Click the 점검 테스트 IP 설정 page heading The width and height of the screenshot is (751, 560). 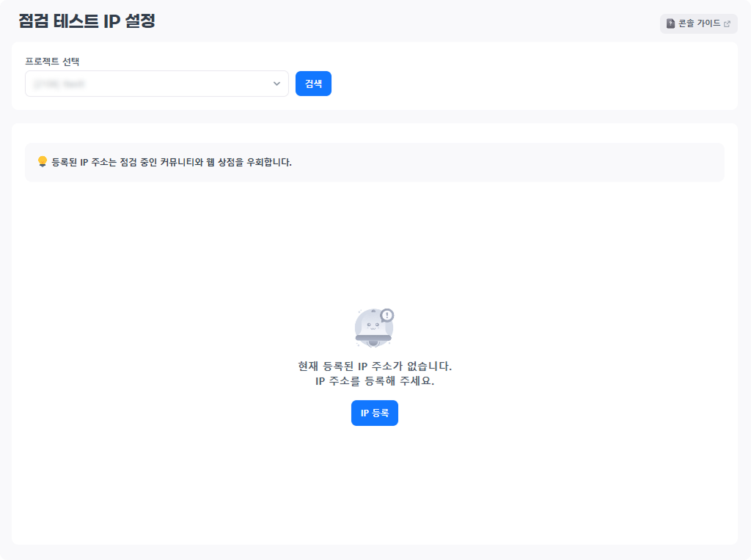point(87,21)
